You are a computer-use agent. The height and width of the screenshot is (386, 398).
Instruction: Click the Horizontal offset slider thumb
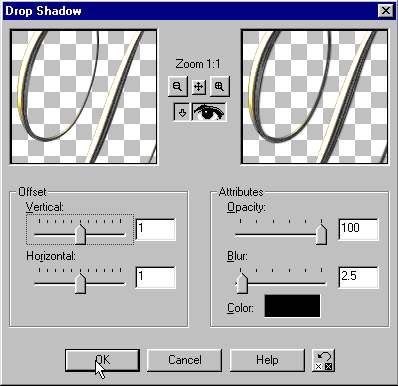point(80,284)
